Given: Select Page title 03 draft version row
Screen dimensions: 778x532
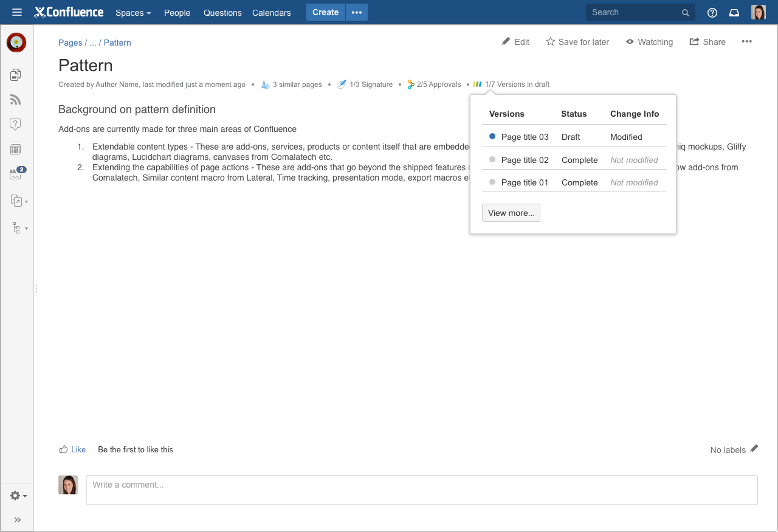Looking at the screenshot, I should 525,137.
